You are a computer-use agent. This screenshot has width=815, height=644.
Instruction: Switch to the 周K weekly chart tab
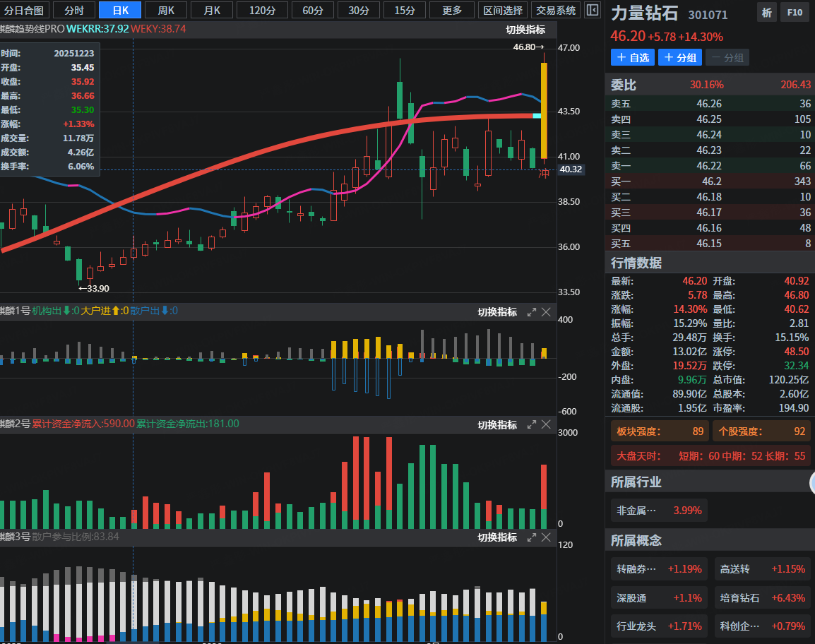166,10
